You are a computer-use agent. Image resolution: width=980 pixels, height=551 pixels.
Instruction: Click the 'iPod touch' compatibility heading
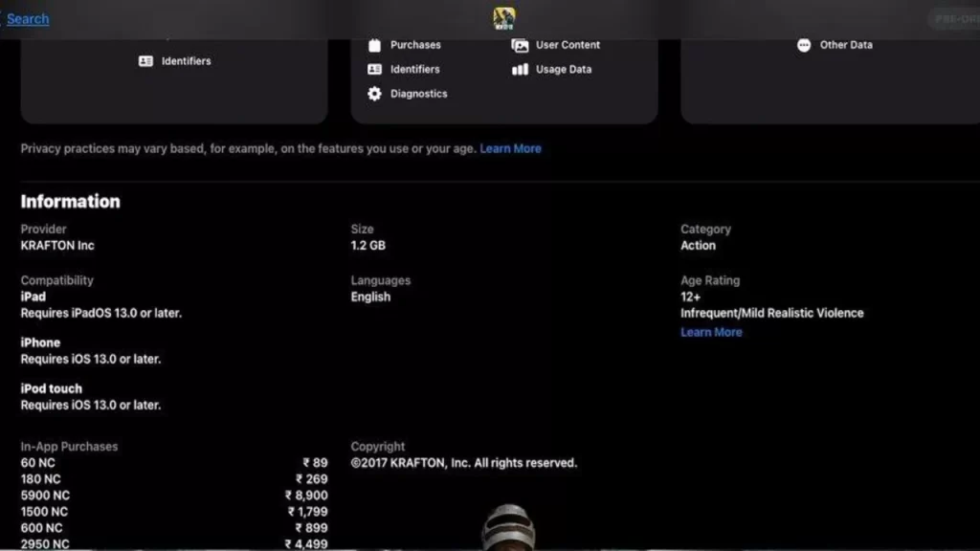coord(52,388)
